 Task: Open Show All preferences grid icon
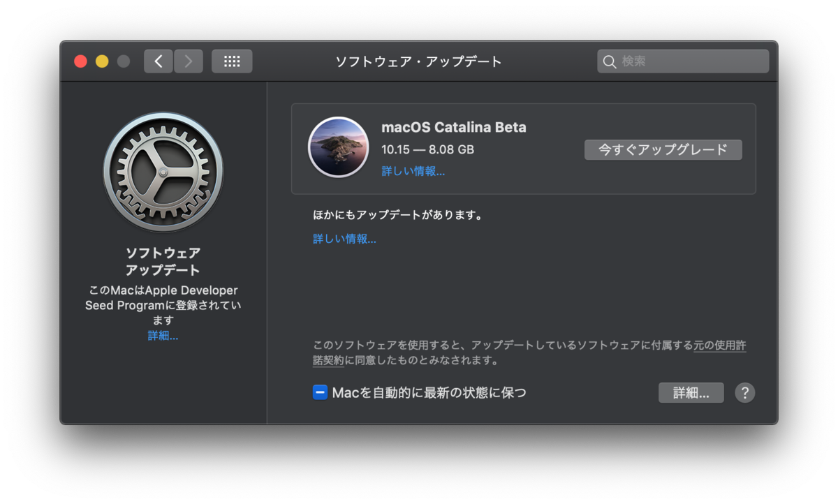[x=231, y=61]
